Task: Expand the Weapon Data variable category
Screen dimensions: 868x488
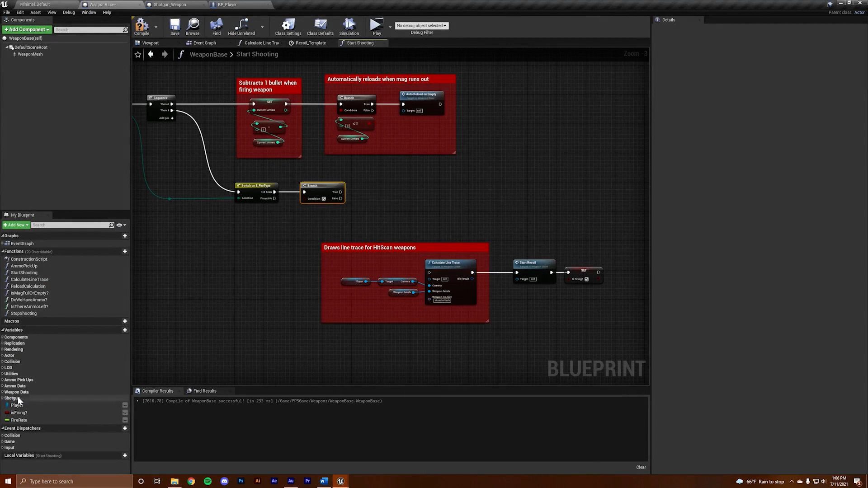Action: [x=3, y=392]
